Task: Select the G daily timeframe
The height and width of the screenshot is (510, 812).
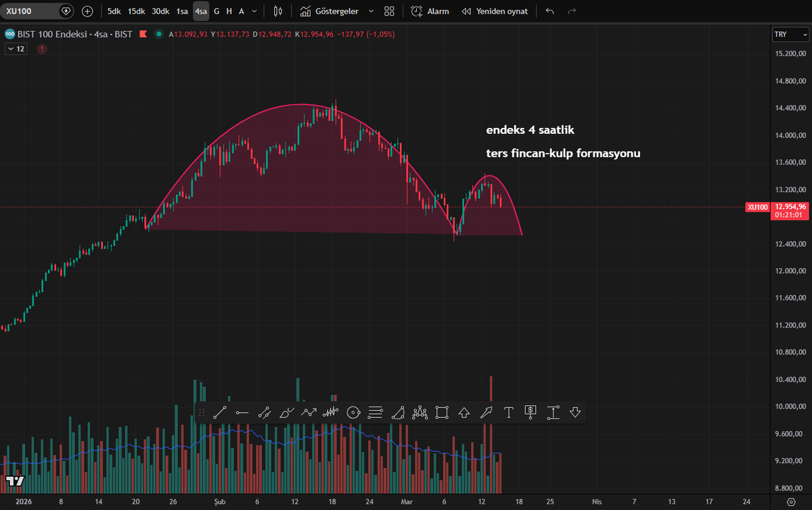Action: click(217, 11)
